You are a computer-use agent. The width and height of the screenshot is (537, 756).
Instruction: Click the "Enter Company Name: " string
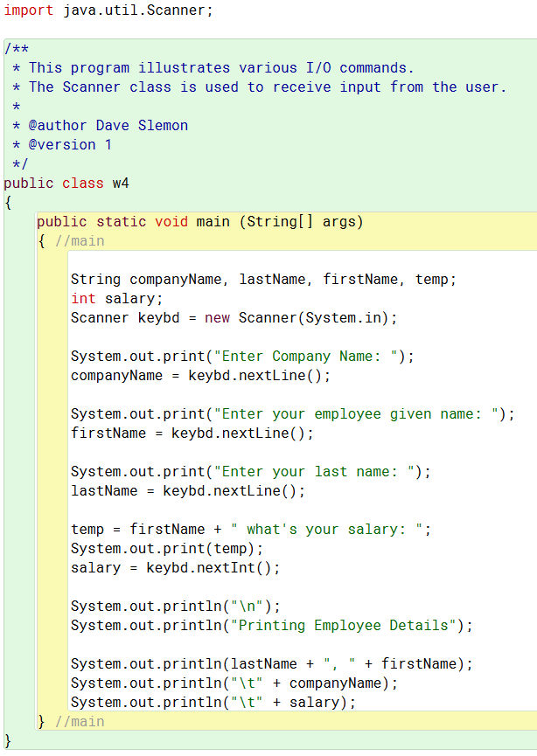[x=306, y=357]
